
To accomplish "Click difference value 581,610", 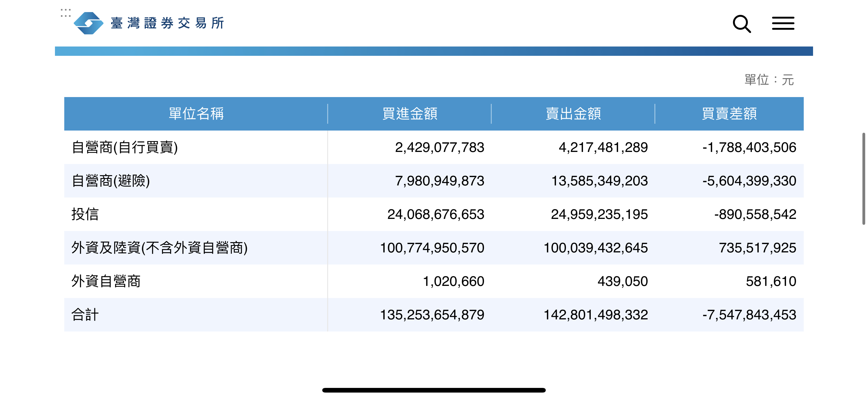I will coord(771,282).
